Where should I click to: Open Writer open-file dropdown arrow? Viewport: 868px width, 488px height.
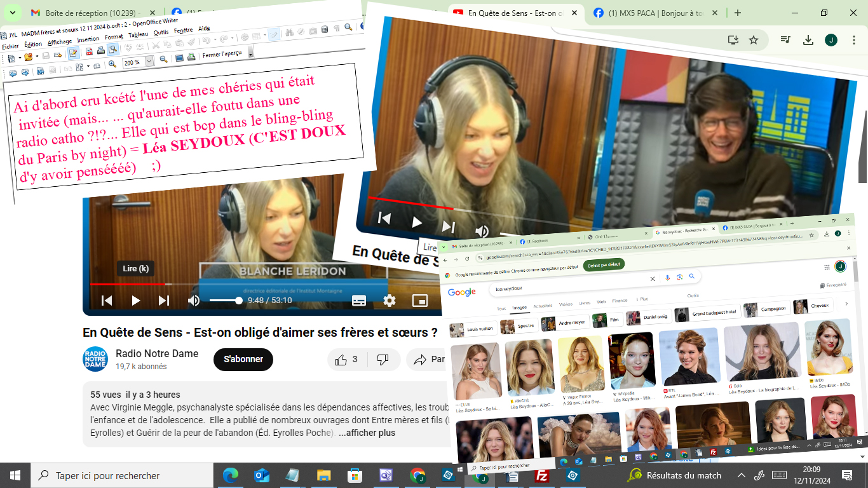[37, 56]
